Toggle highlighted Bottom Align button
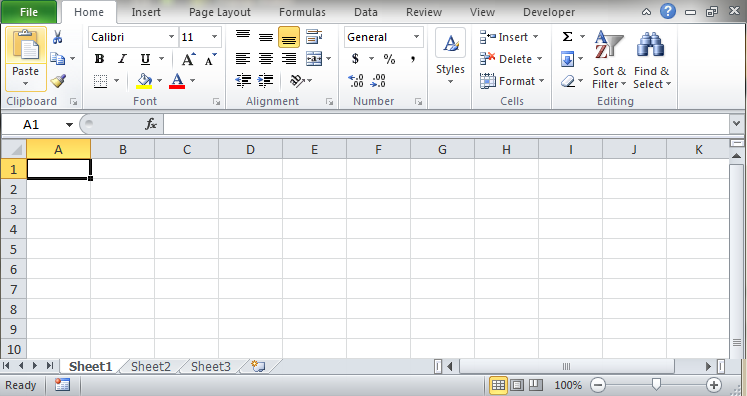This screenshot has width=747, height=396. [x=289, y=37]
